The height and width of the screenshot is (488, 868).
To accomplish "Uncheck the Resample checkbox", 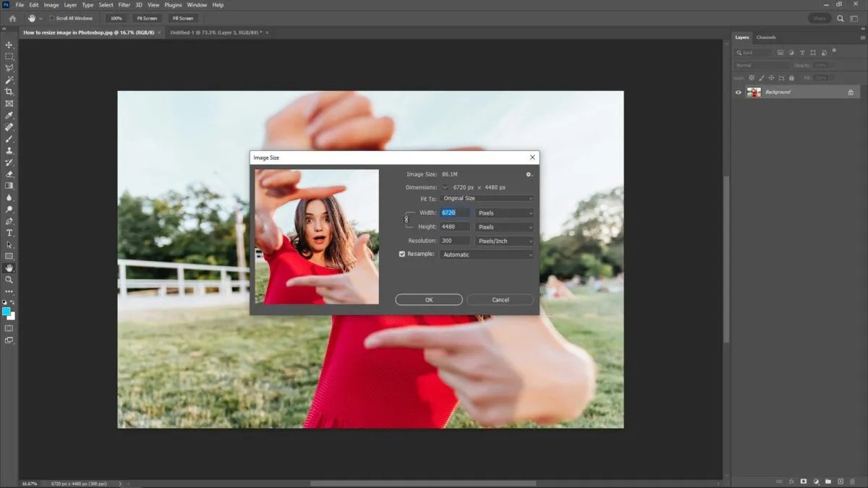I will click(403, 254).
